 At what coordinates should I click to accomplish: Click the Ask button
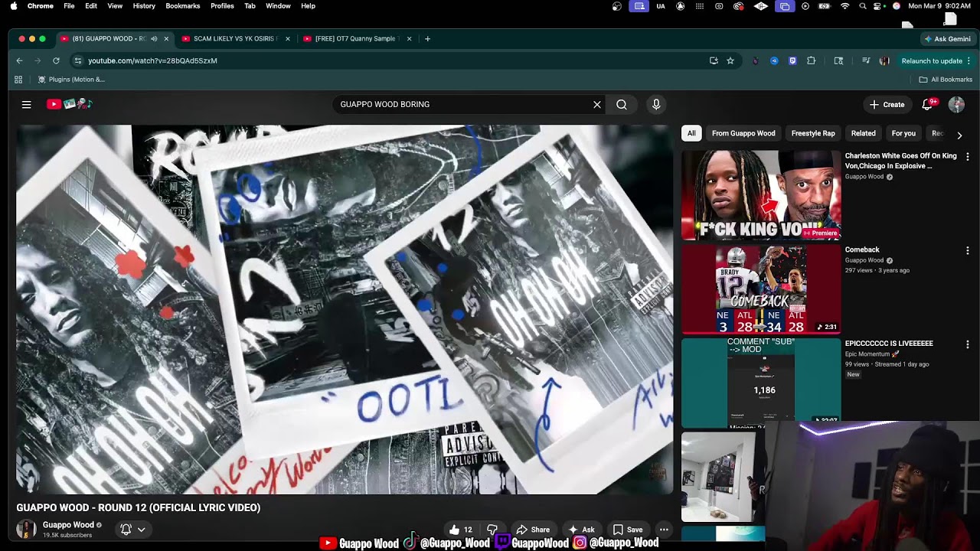(580, 530)
